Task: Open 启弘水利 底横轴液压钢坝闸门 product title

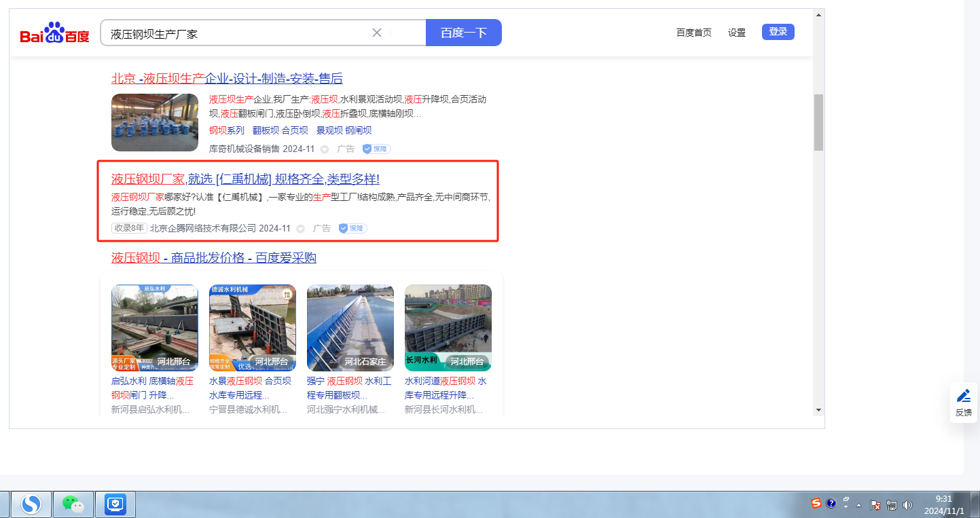Action: tap(153, 388)
